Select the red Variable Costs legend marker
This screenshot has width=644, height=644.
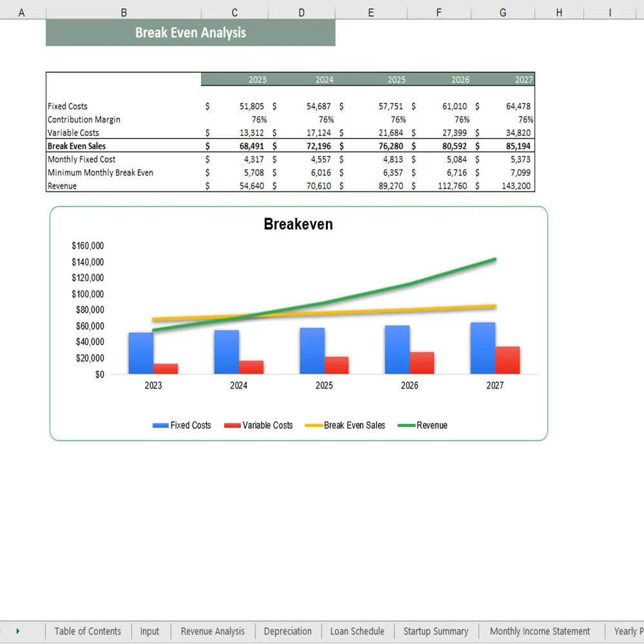tap(231, 425)
